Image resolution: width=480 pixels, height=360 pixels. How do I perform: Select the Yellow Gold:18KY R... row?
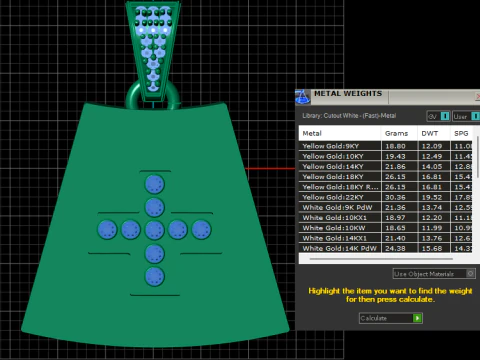pos(385,187)
